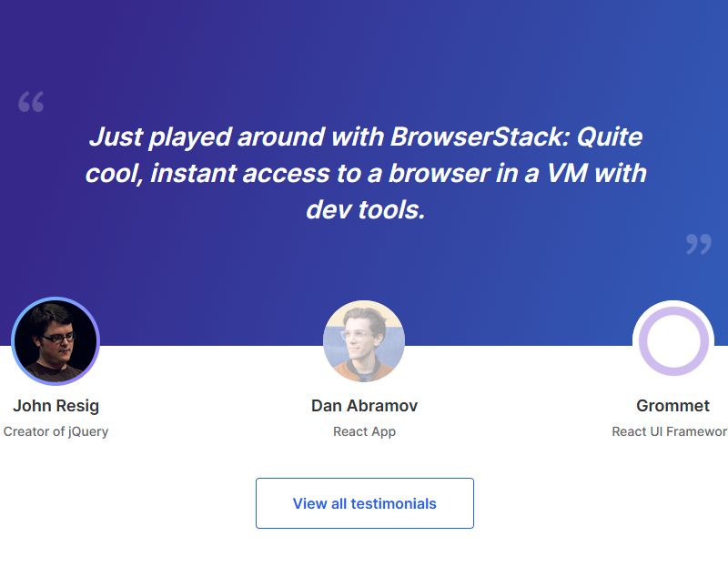Click the John Resig name label
The image size is (728, 587).
(x=56, y=406)
